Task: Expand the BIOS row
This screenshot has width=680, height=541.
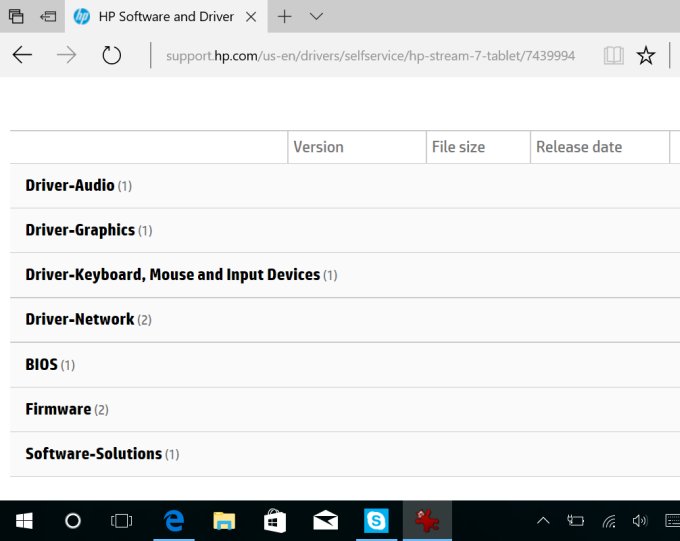Action: point(42,365)
